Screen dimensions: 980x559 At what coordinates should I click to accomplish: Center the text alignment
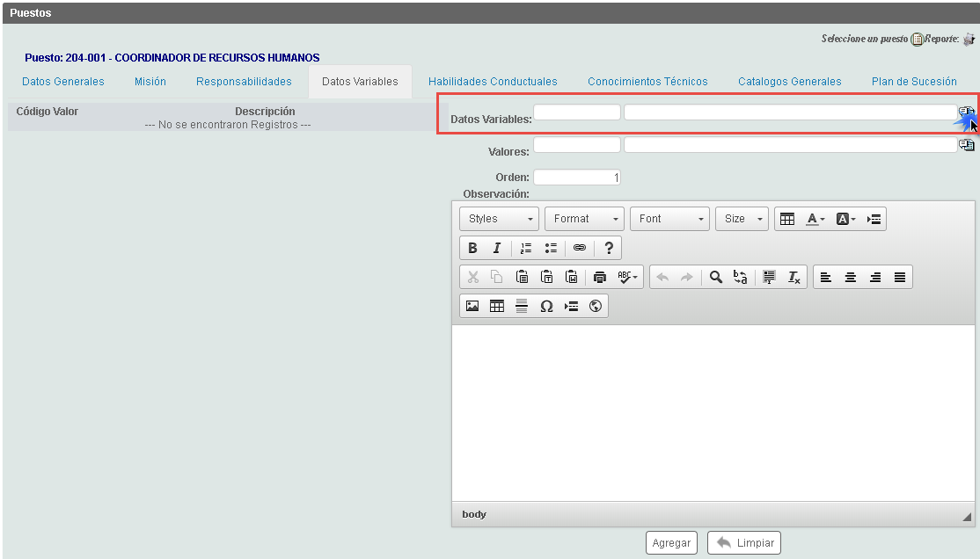pos(851,278)
